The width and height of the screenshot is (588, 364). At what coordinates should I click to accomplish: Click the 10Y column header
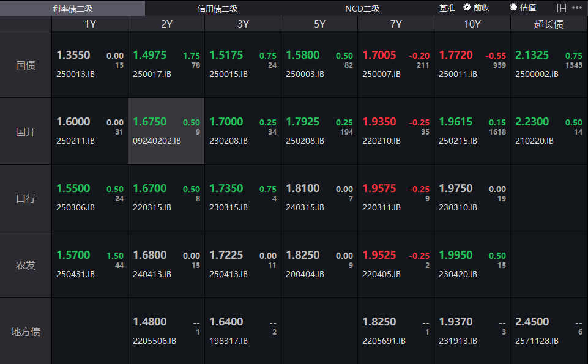point(472,24)
